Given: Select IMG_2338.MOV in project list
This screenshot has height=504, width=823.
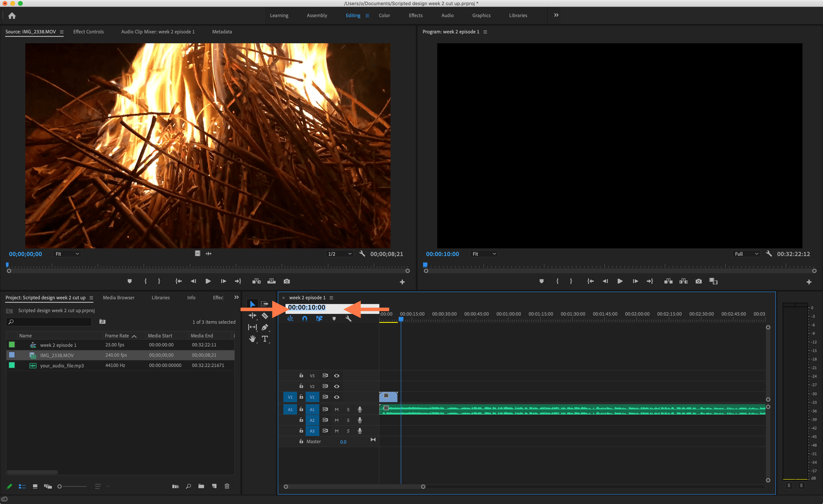Looking at the screenshot, I should 57,355.
